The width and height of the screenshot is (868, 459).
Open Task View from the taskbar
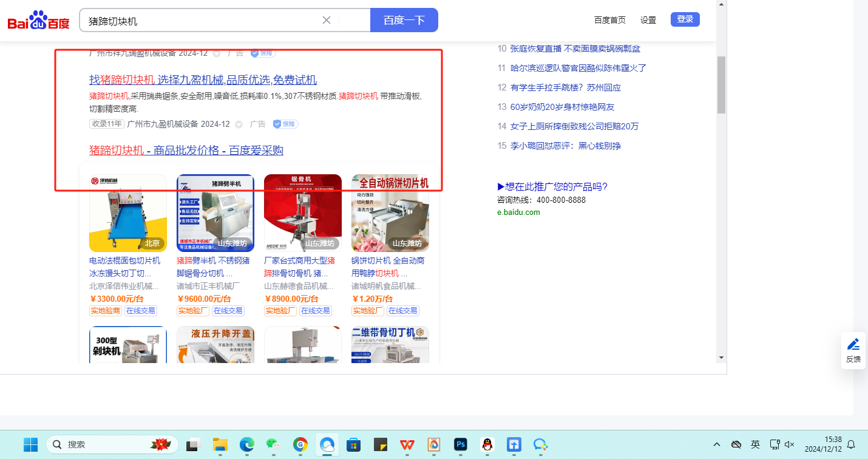pyautogui.click(x=194, y=444)
